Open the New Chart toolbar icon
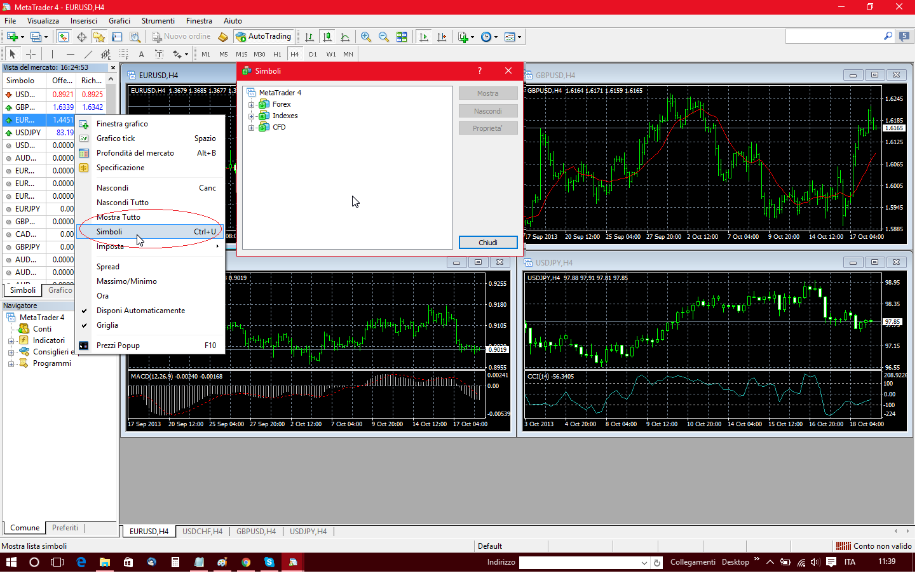Viewport: 924px width, 578px height. (x=12, y=37)
